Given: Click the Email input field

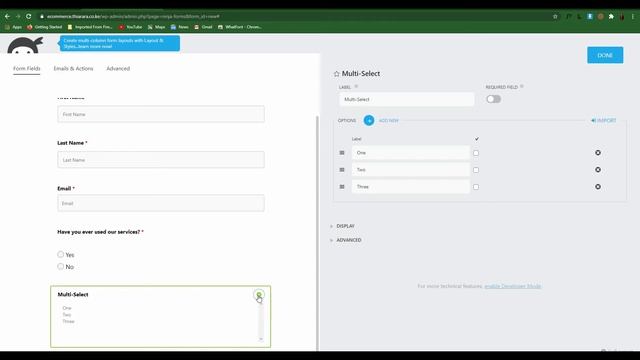Looking at the screenshot, I should 161,203.
